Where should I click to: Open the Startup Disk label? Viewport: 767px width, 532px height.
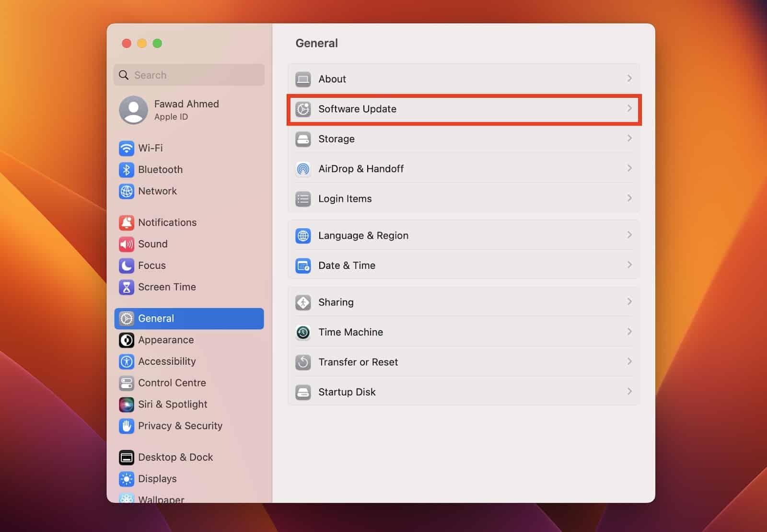(347, 392)
